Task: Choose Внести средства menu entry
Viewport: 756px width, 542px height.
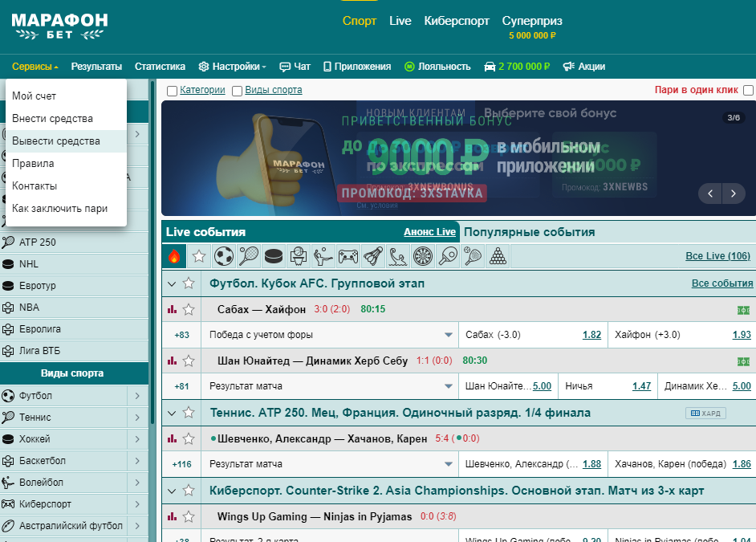Action: point(66,119)
